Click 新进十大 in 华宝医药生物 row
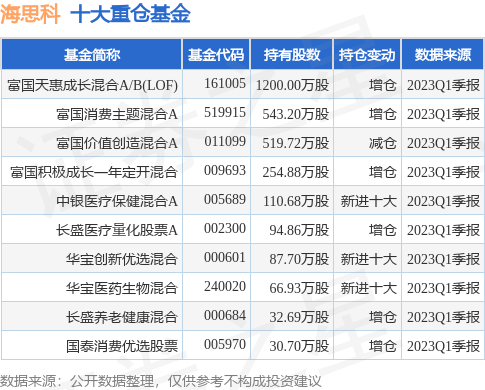 click(369, 288)
